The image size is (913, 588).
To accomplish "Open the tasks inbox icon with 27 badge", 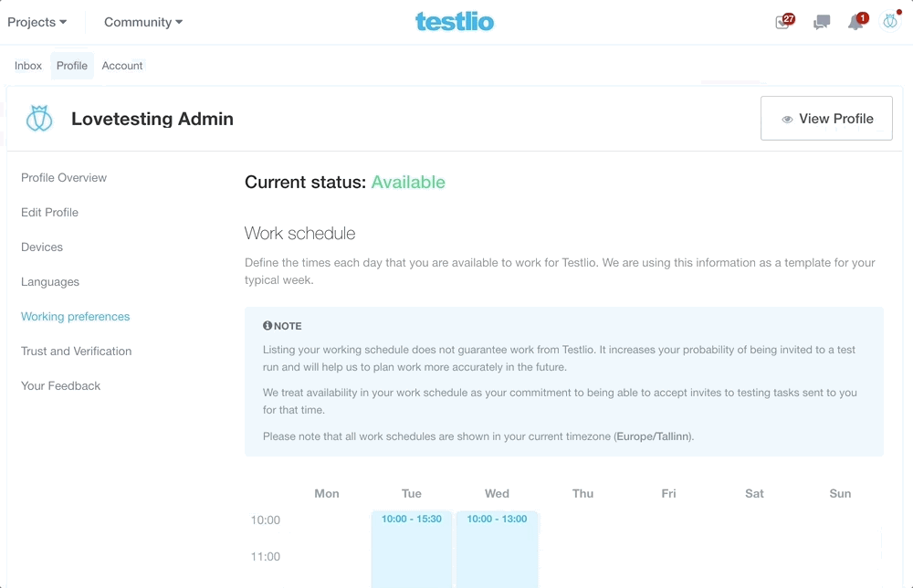I will point(785,22).
